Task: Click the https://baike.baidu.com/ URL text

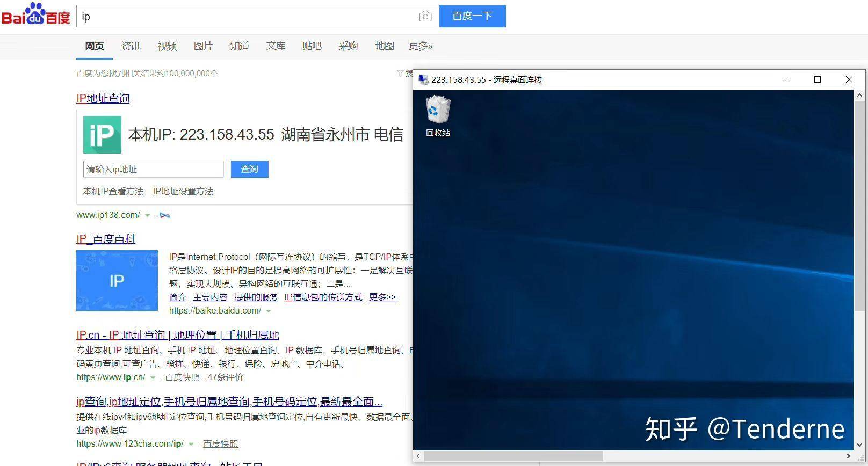Action: [x=215, y=311]
